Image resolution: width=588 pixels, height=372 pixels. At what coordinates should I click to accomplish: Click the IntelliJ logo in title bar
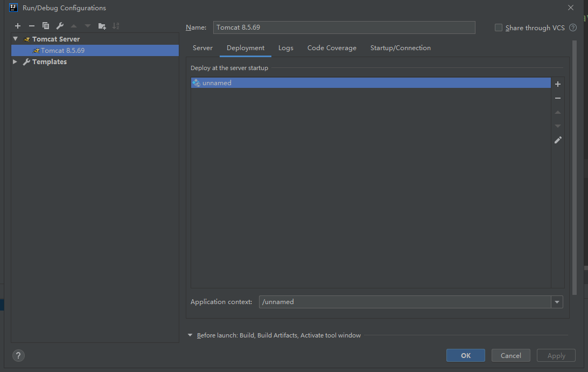(x=13, y=8)
